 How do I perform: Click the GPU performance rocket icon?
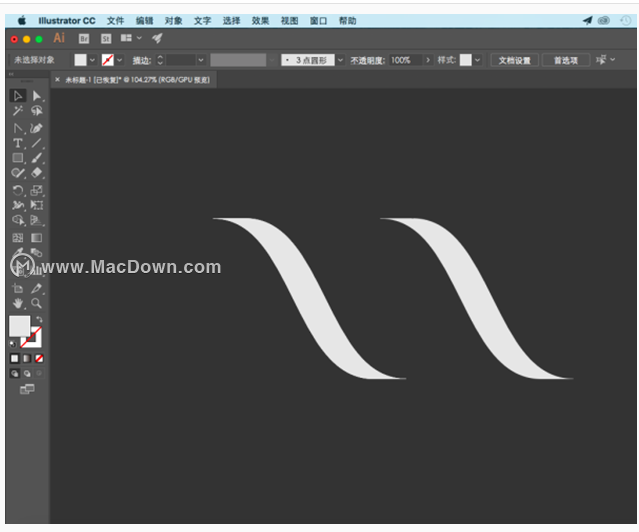point(157,38)
